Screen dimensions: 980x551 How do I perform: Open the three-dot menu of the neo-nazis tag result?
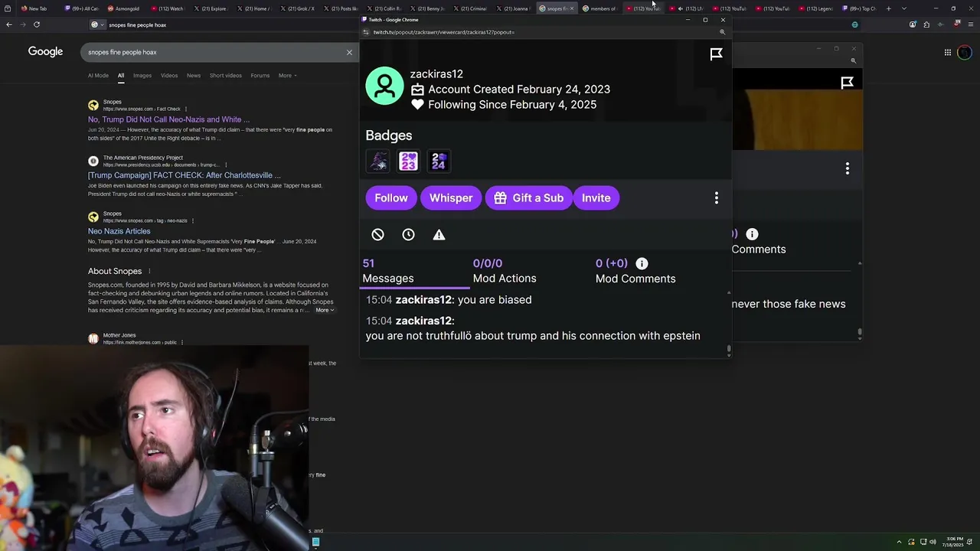[x=193, y=220]
